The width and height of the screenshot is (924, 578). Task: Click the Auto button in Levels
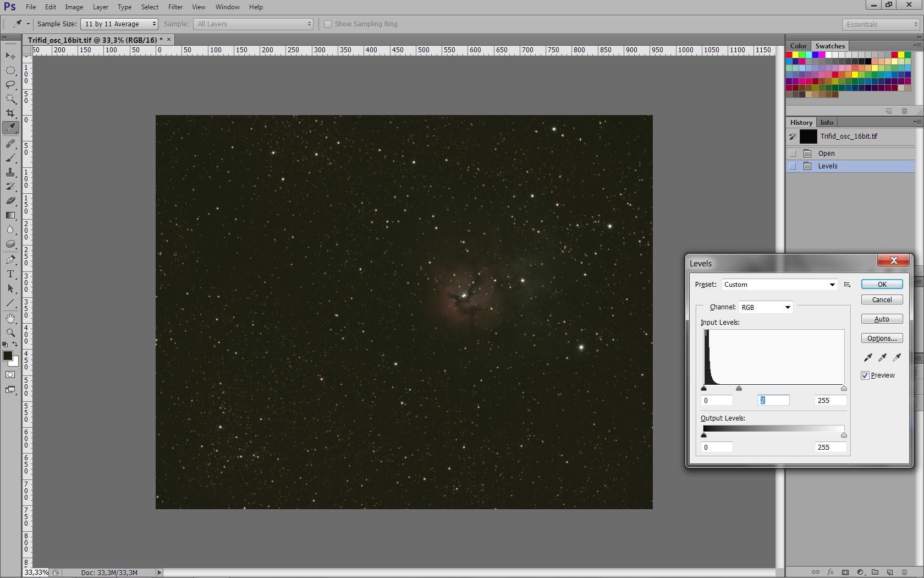coord(882,319)
